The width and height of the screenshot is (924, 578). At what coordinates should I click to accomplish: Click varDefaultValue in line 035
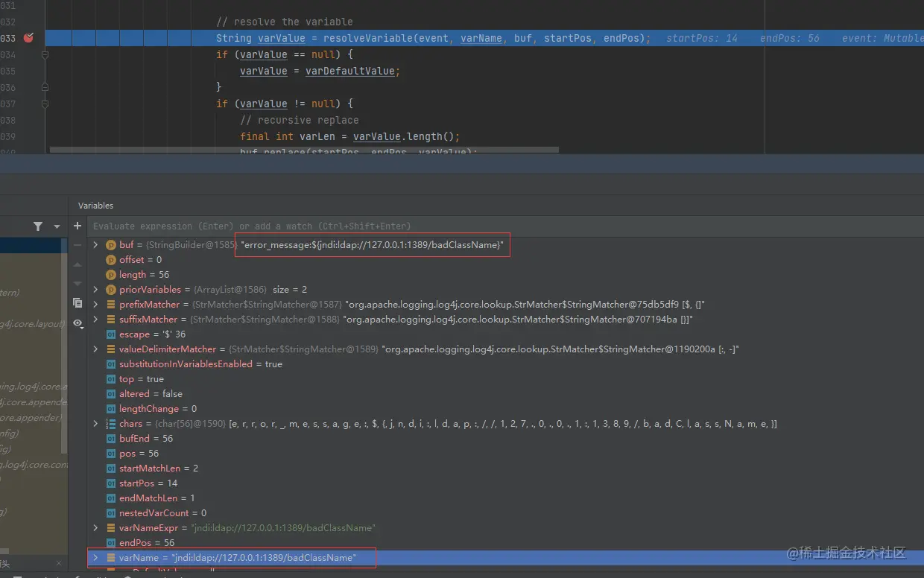point(350,71)
